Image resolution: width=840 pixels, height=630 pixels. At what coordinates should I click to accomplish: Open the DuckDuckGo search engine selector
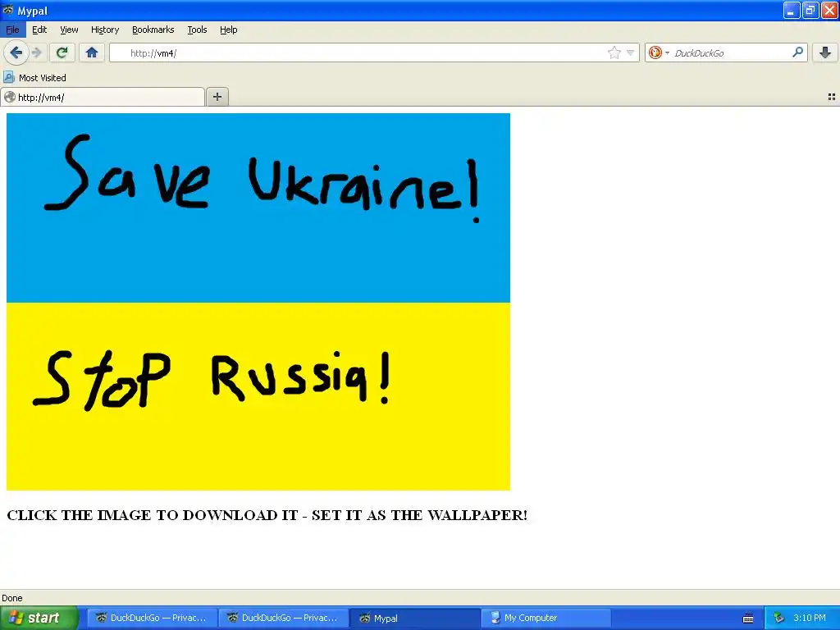[x=659, y=52]
